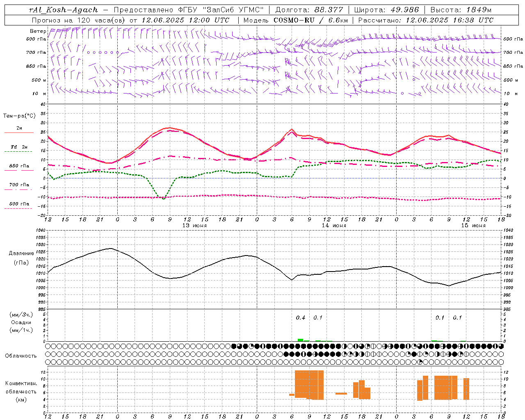
Task: Click the Давление pressure panel label
Action: (21, 253)
